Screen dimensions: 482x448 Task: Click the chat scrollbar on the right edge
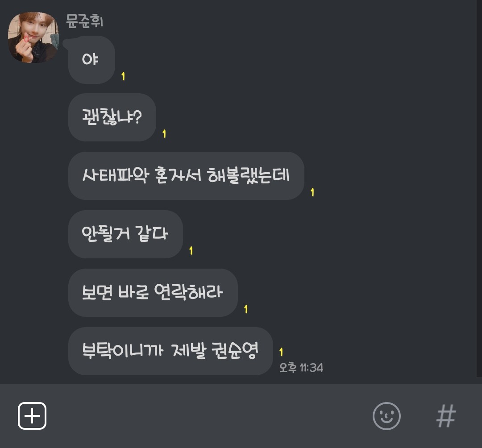[x=479, y=188]
